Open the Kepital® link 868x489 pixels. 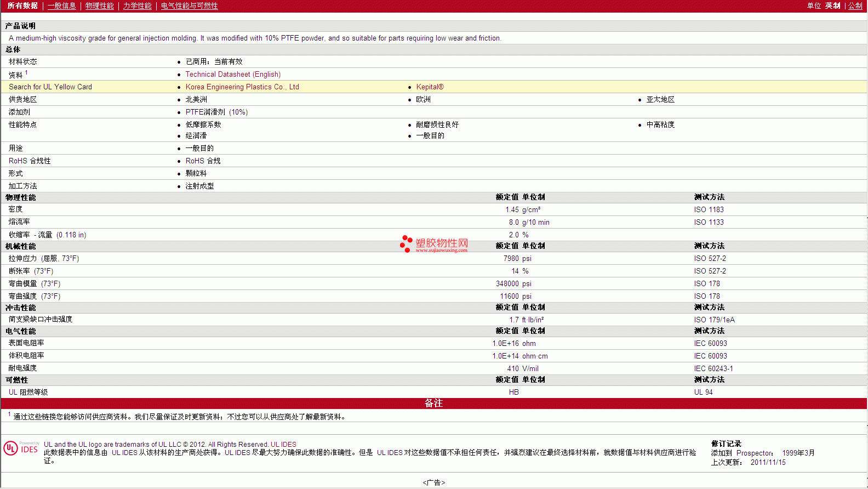pyautogui.click(x=430, y=87)
